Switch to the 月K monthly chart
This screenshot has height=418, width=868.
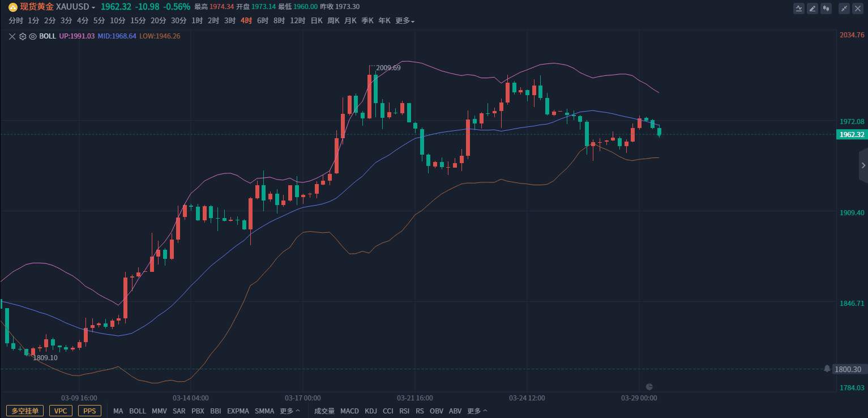click(x=350, y=21)
